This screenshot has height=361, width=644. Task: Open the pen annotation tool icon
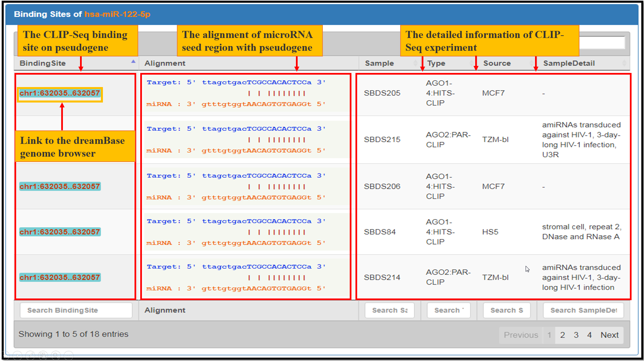30,355
